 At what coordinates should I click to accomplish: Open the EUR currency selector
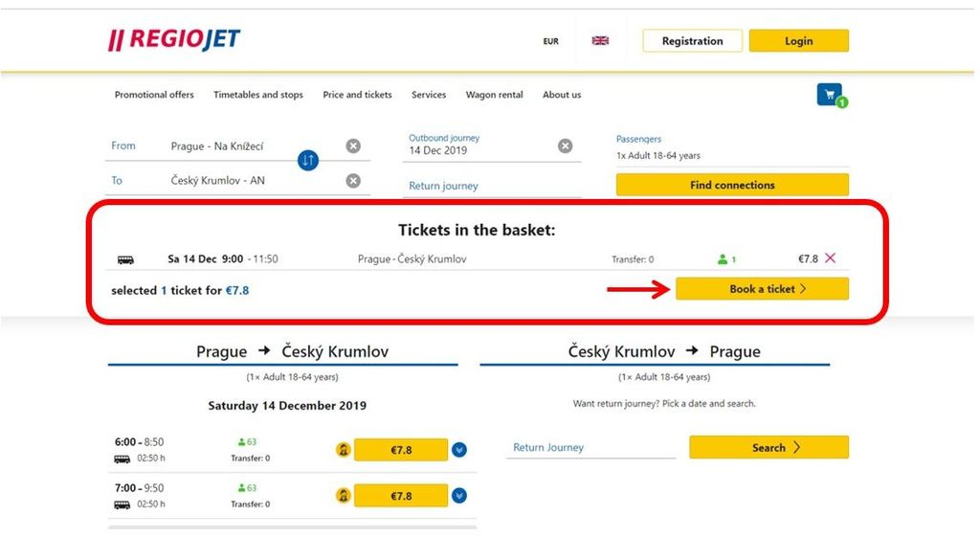coord(550,41)
